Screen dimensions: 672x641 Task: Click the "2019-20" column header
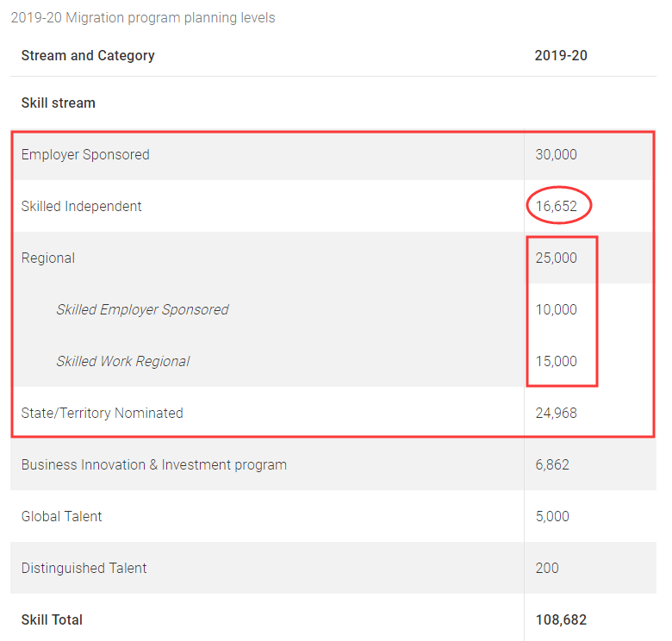point(561,55)
